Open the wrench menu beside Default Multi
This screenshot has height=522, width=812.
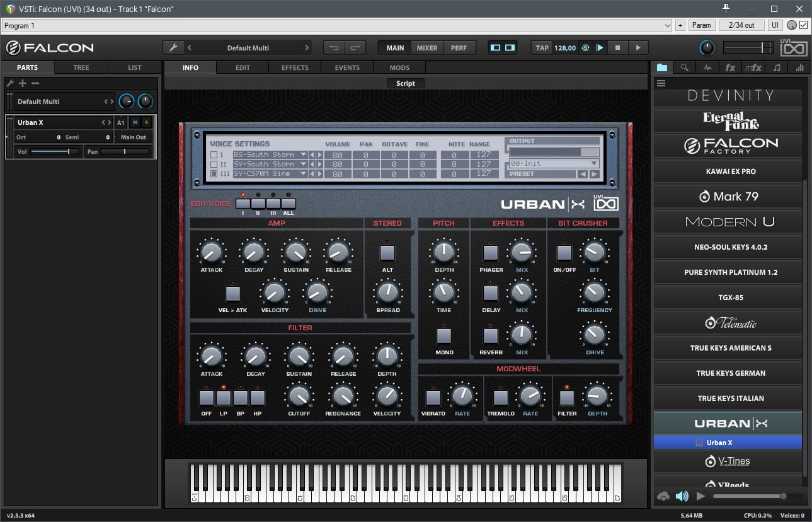tap(173, 48)
